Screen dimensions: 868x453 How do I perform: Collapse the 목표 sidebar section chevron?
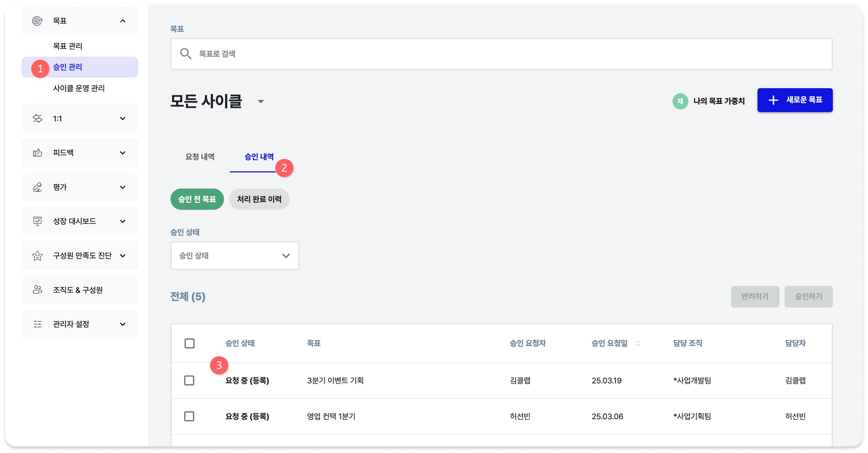tap(123, 21)
